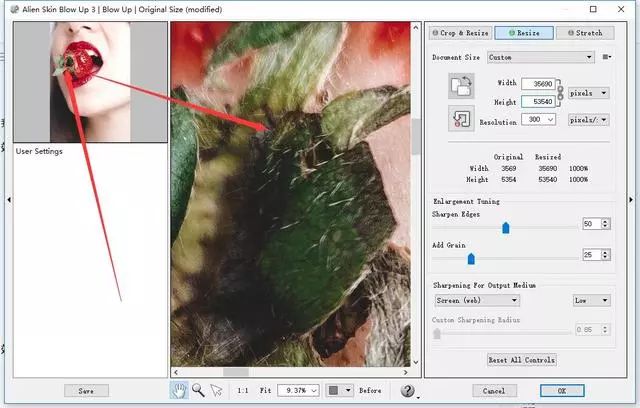Open the Document Size preset menu icon
This screenshot has width=640, height=408.
click(607, 57)
